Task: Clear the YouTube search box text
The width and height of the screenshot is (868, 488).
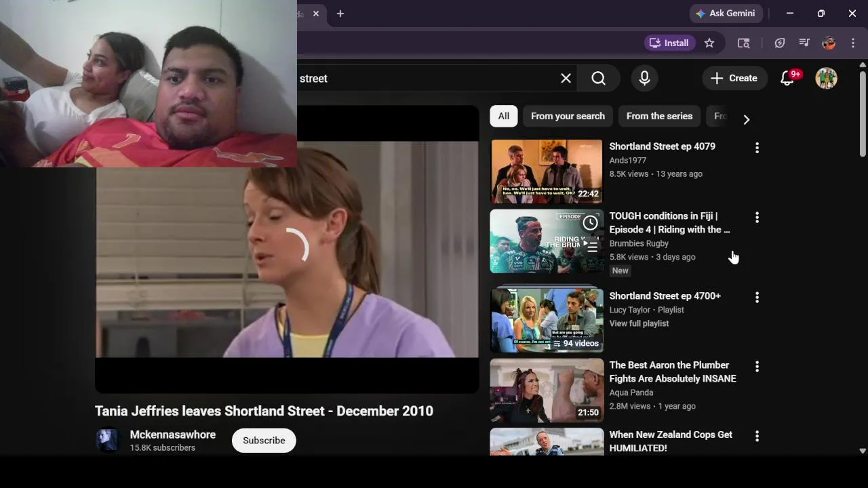Action: pyautogui.click(x=566, y=79)
